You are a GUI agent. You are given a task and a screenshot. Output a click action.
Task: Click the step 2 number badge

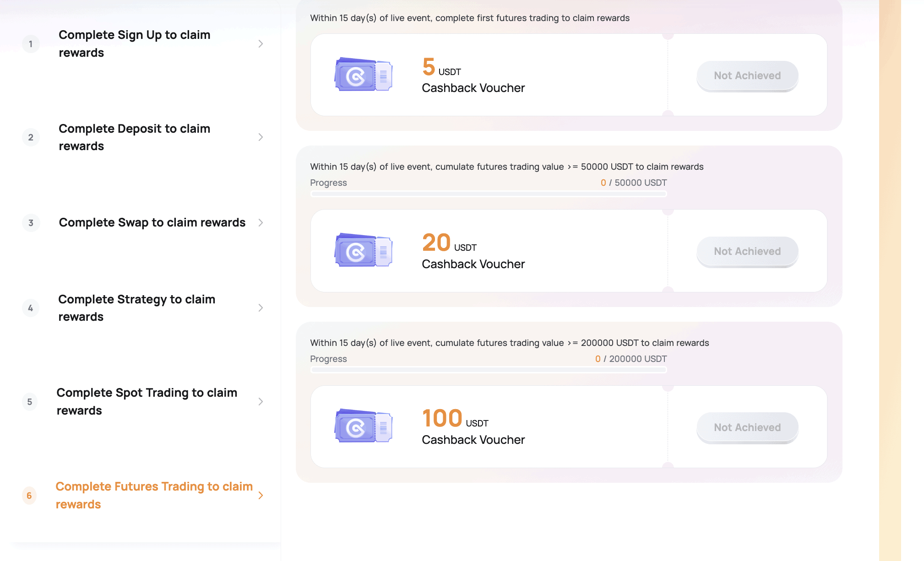pyautogui.click(x=31, y=137)
